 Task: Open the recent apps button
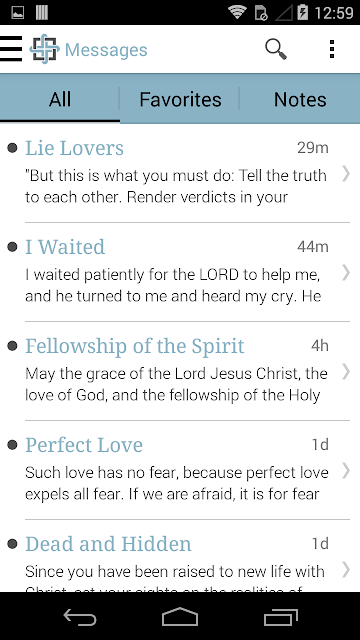click(x=280, y=616)
